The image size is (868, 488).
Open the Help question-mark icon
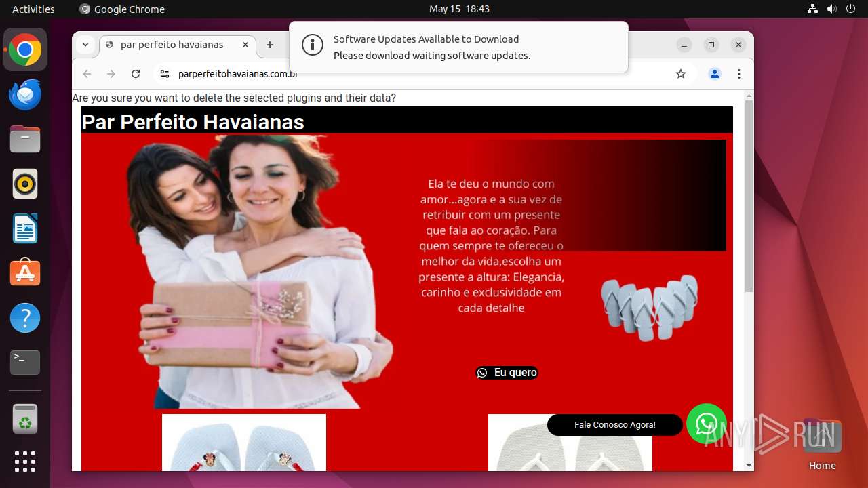click(x=25, y=318)
